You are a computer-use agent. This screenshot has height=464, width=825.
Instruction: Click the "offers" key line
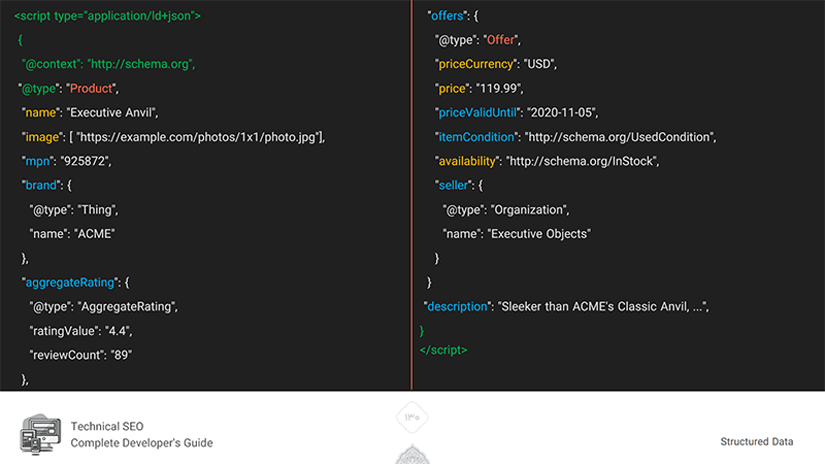(x=453, y=16)
